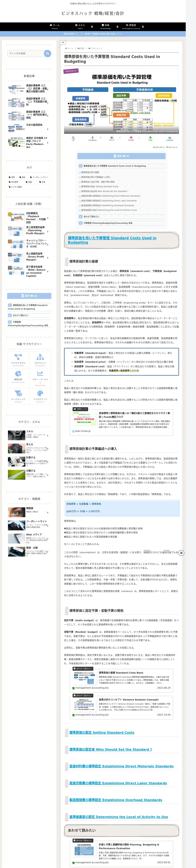Click sidebar contents entry あわせて読みたい
The image size is (196, 868).
point(21,315)
